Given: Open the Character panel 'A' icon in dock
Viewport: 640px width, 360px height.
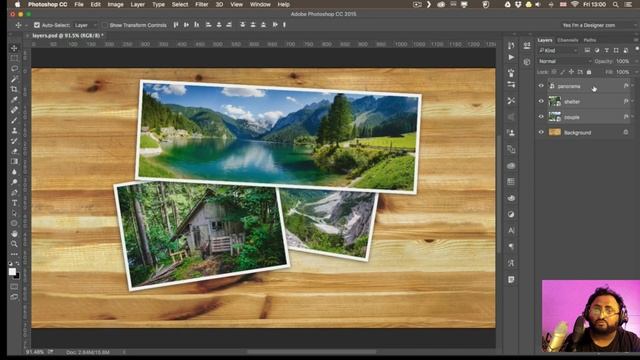Looking at the screenshot, I should pyautogui.click(x=511, y=231).
